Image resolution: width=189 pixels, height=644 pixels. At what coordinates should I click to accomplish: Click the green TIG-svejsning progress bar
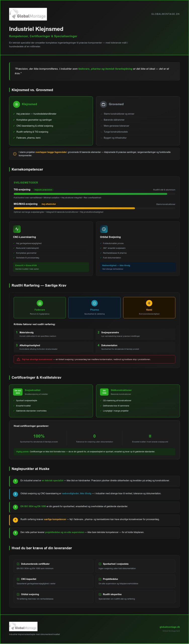(94, 194)
